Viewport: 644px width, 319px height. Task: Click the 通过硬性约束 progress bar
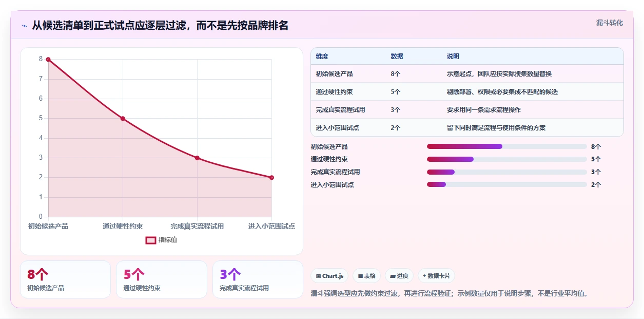(507, 159)
